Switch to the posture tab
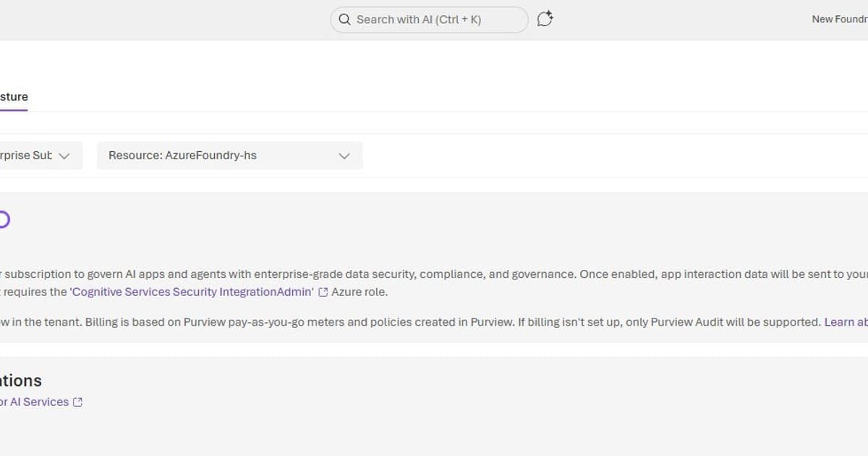868x456 pixels. [x=14, y=96]
